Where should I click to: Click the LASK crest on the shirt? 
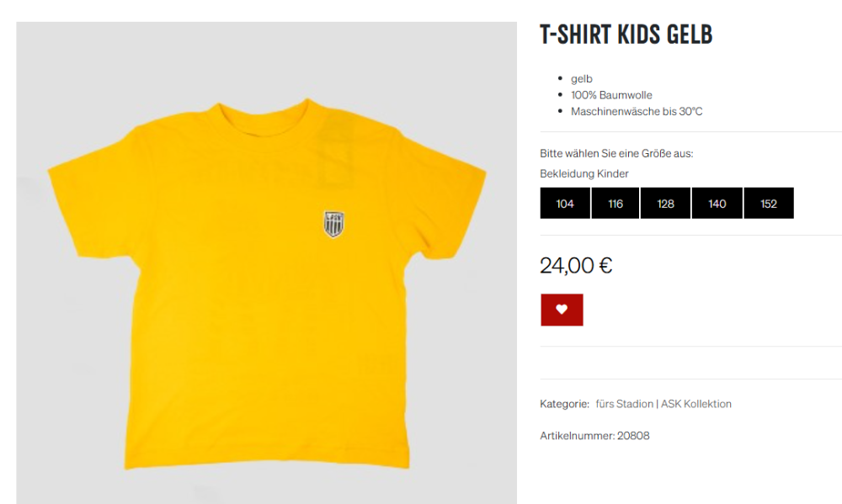pyautogui.click(x=333, y=224)
